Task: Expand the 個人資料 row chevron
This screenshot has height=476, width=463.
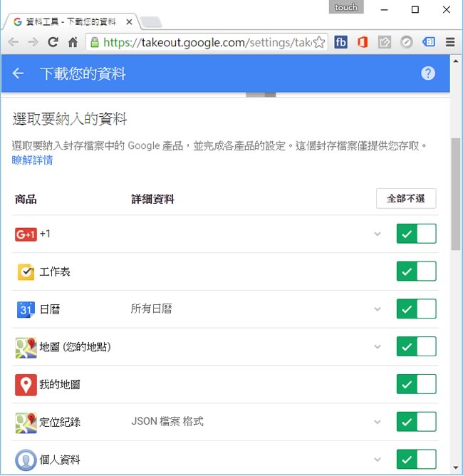Action: (x=378, y=460)
